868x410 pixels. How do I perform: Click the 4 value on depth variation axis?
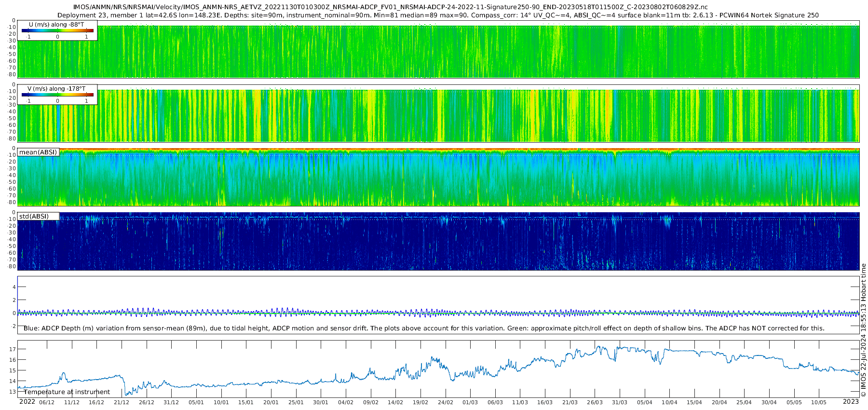pos(14,287)
